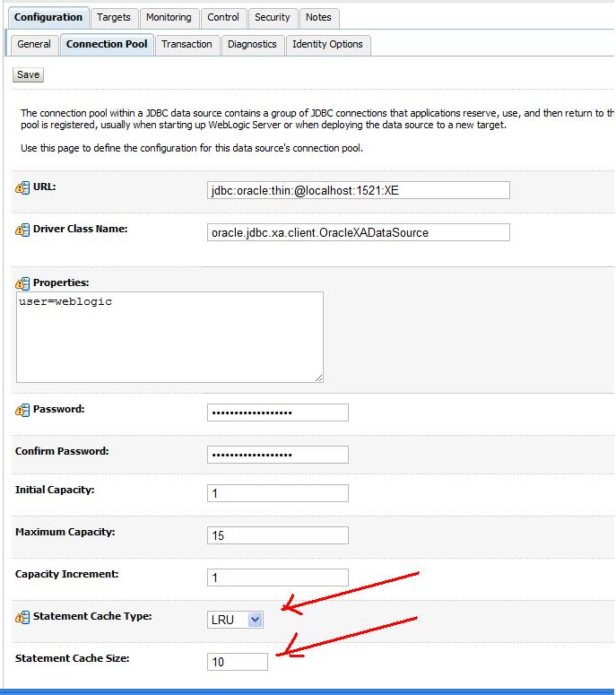This screenshot has width=616, height=695.
Task: Open the Diagnostics sub-tab
Action: [252, 44]
